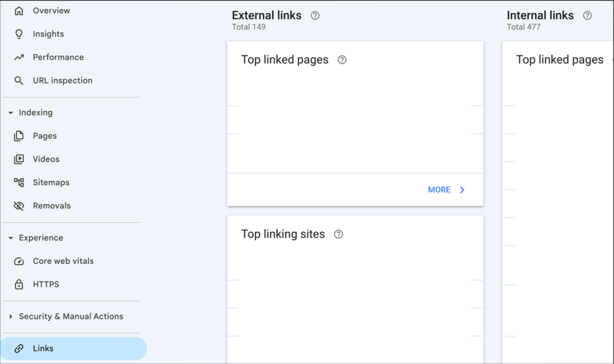Open help tooltip for Internal links

[x=587, y=16]
